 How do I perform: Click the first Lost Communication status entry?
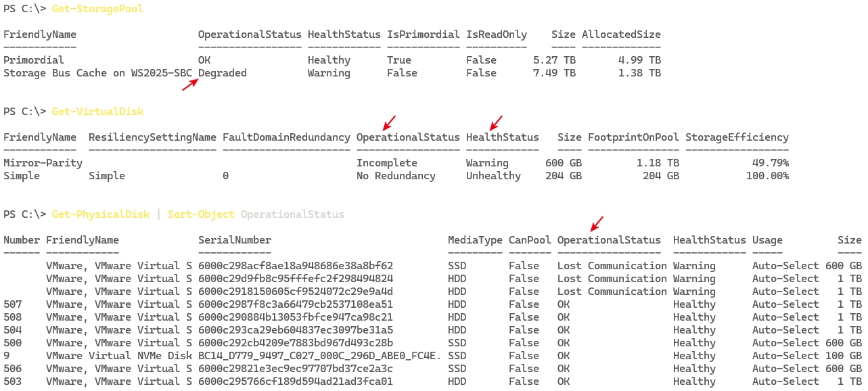pyautogui.click(x=612, y=266)
